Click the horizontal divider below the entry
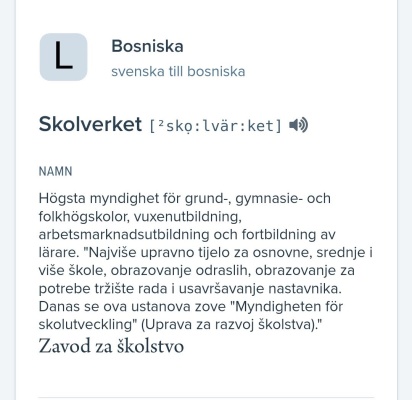 point(206,397)
